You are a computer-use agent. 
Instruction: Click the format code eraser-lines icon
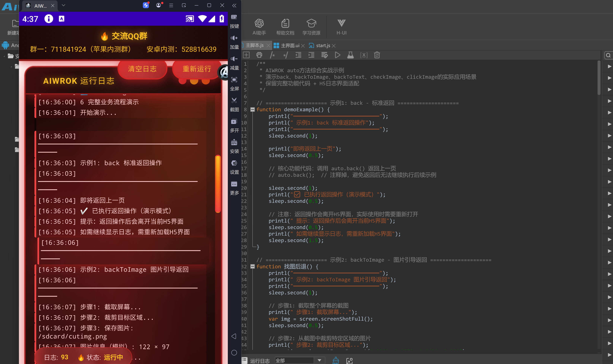[324, 55]
